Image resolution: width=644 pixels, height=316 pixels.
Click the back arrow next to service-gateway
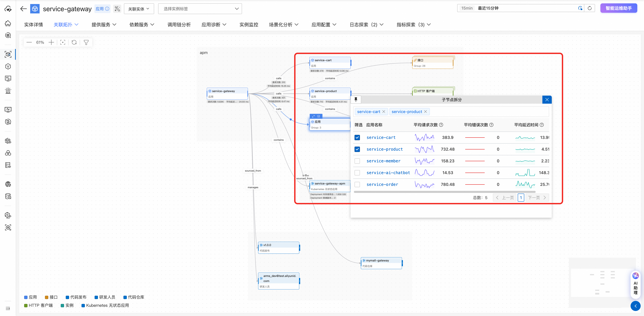[x=23, y=9]
